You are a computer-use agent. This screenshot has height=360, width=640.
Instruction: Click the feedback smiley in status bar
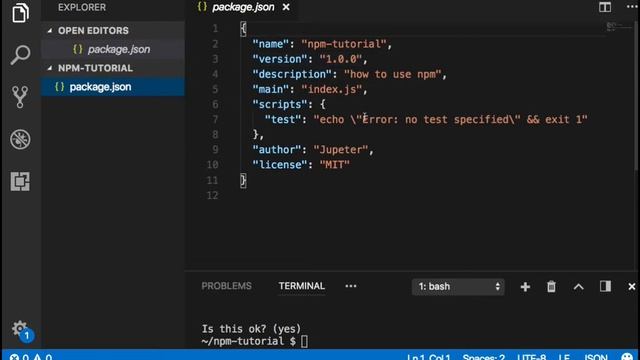click(x=627, y=356)
